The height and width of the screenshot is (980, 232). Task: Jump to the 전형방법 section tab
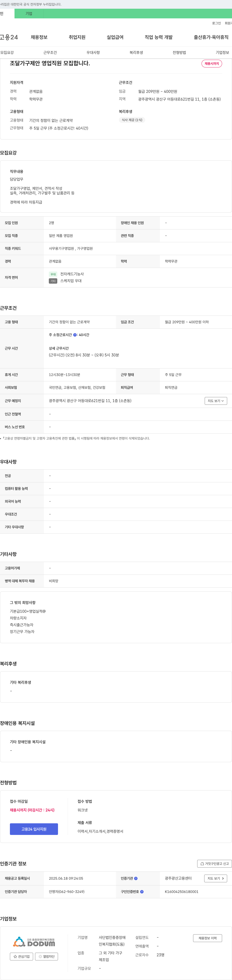pyautogui.click(x=179, y=52)
